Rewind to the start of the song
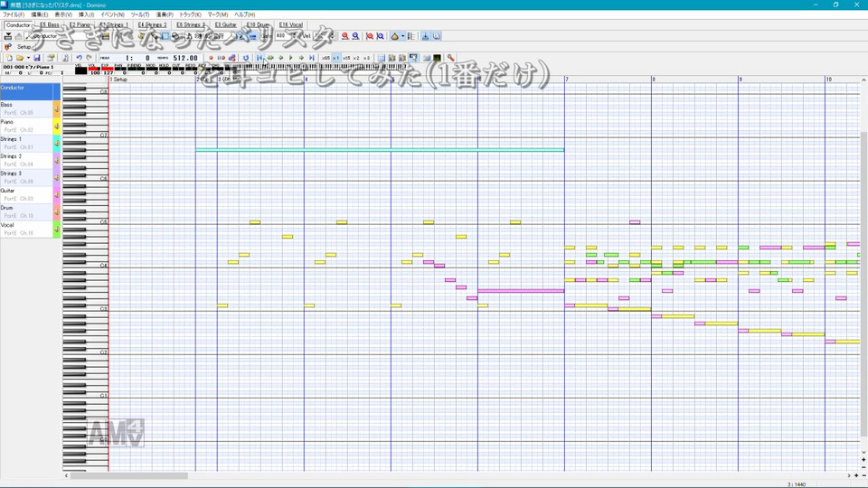Screen dimensions: 868x488 [x=259, y=58]
